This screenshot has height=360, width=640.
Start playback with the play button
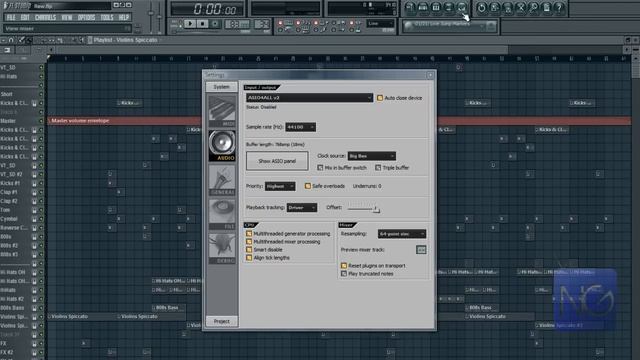190,24
